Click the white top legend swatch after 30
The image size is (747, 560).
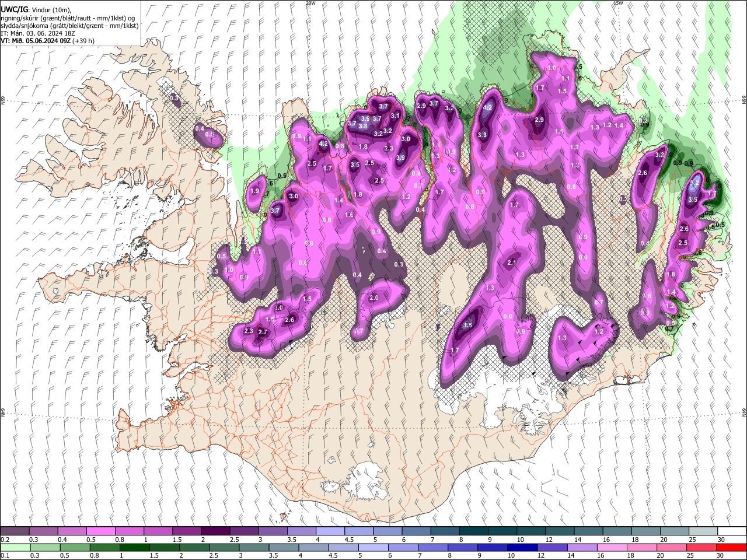732,531
